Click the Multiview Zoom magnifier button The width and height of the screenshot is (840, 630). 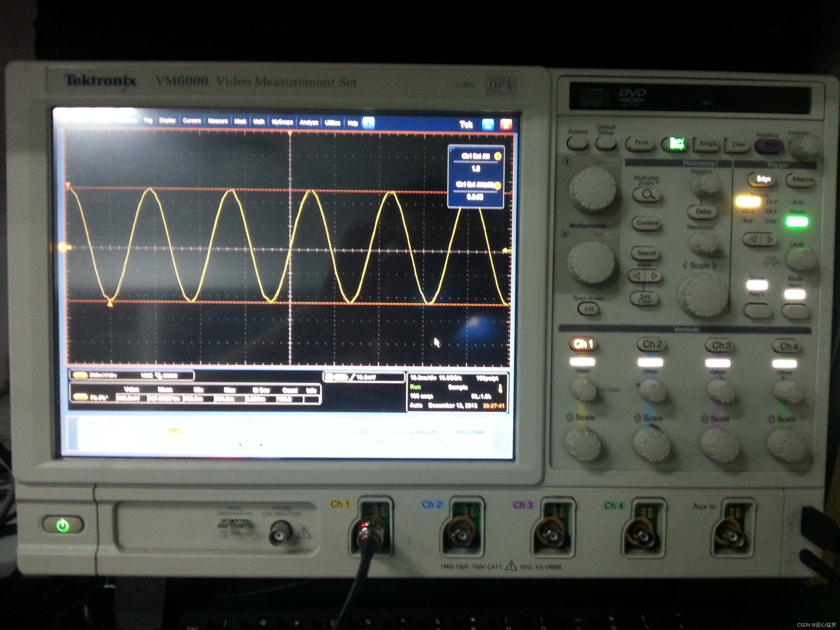647,195
